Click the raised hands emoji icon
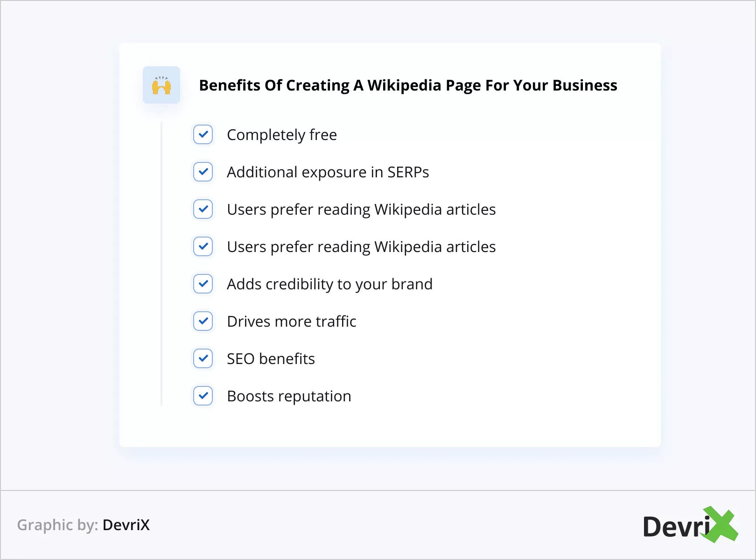The height and width of the screenshot is (560, 756). pyautogui.click(x=161, y=85)
